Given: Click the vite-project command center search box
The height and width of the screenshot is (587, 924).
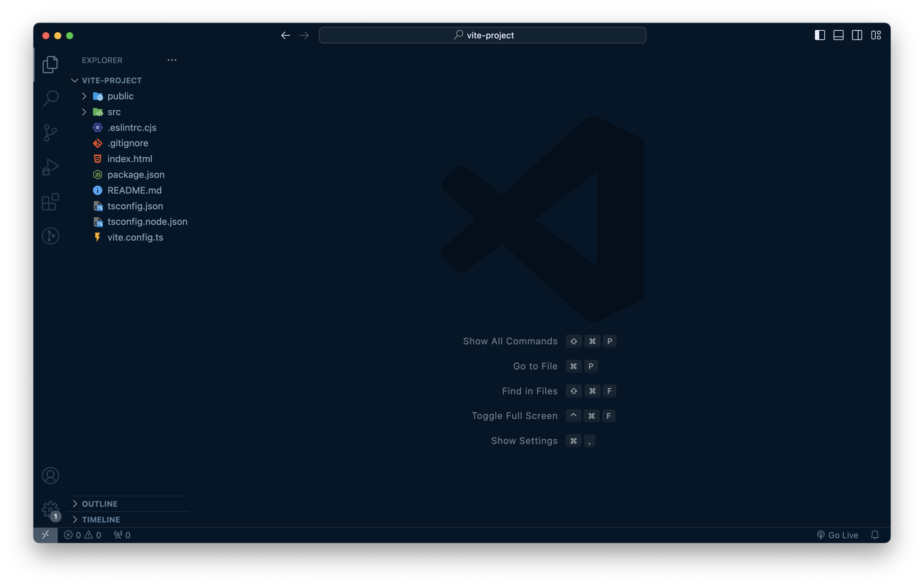Looking at the screenshot, I should (x=482, y=35).
